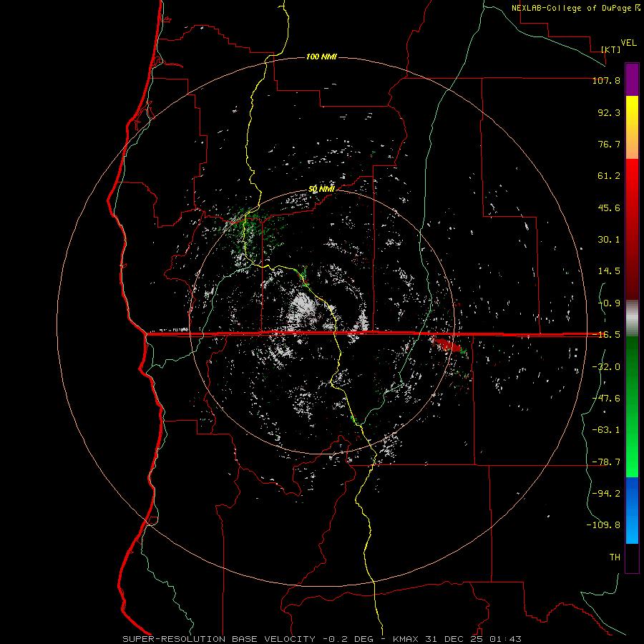Screen dimensions: 644x644
Task: Click the KMAX station identifier in caption
Action: point(406,639)
